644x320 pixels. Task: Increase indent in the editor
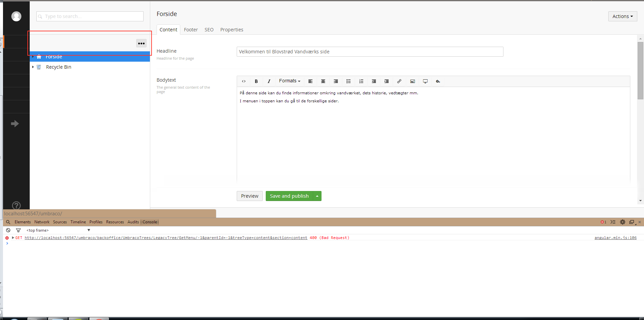[x=387, y=81]
